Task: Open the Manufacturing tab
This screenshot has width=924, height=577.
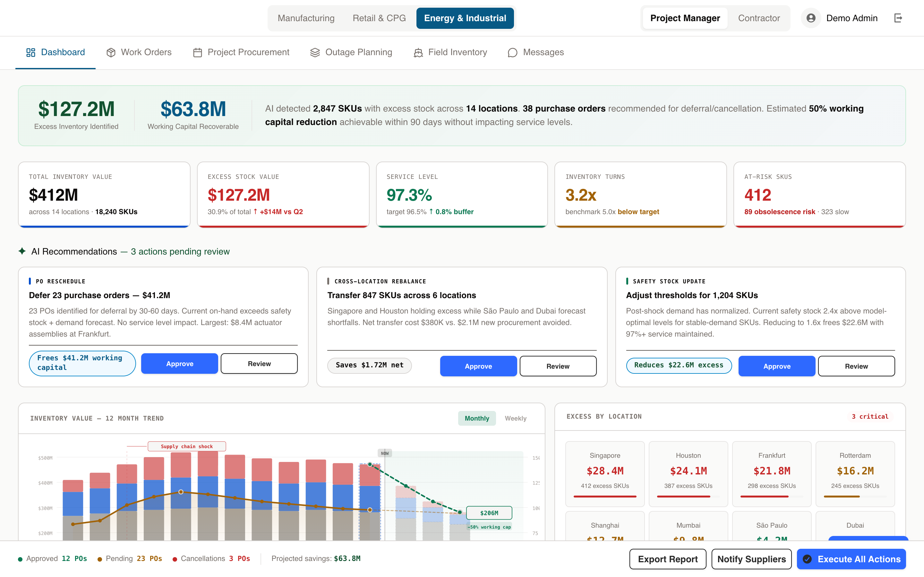Action: (x=306, y=18)
